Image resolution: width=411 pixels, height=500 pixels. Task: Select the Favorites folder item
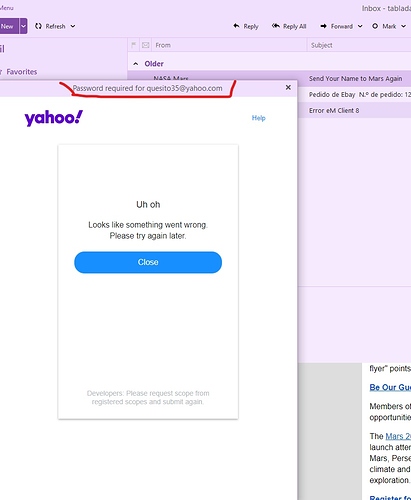click(22, 72)
